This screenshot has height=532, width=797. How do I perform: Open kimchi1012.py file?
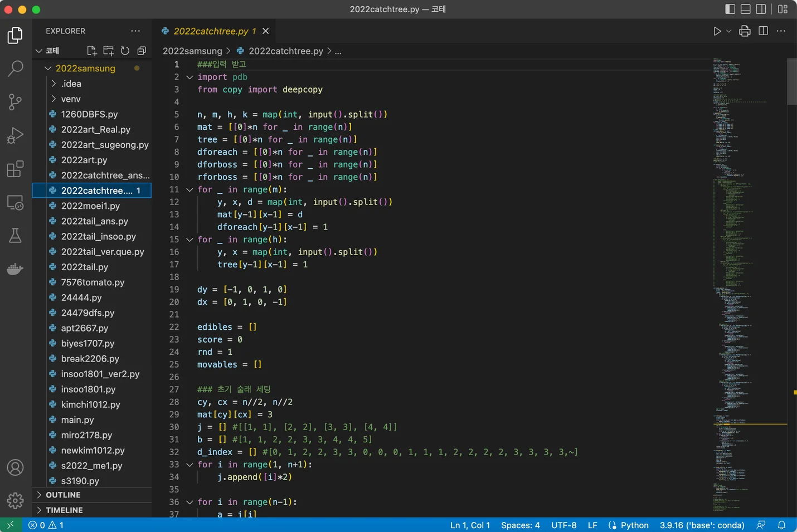click(x=92, y=404)
